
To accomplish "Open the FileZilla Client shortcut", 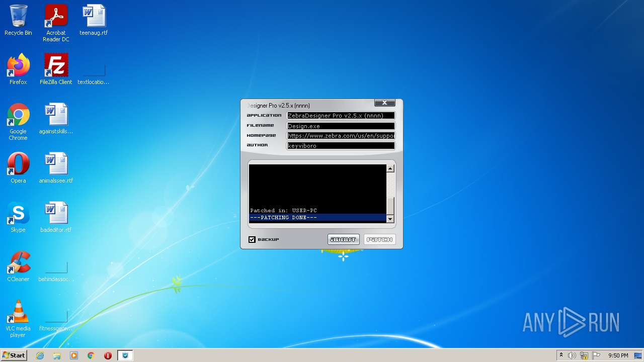I will point(56,69).
